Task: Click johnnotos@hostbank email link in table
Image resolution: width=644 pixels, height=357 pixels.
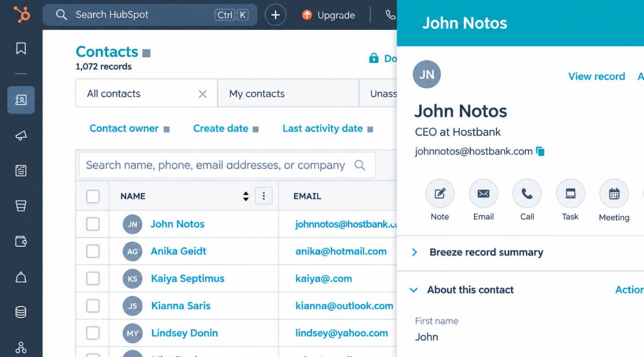Action: (346, 224)
